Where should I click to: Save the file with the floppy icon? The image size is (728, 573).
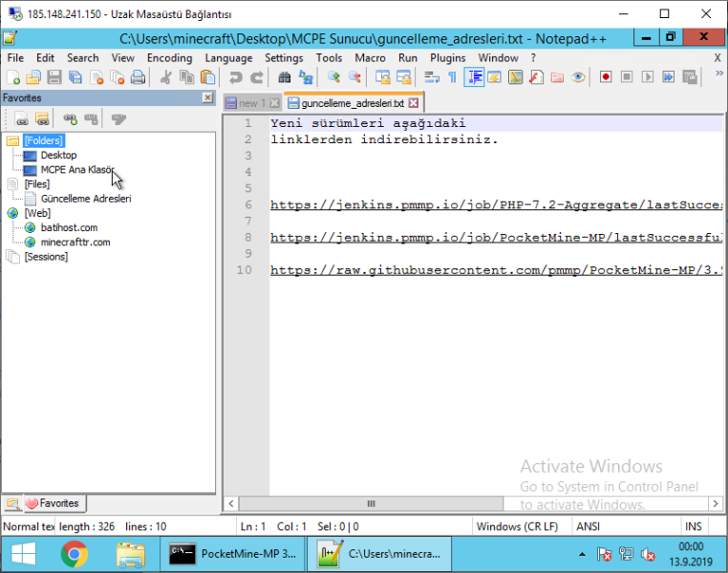[54, 77]
